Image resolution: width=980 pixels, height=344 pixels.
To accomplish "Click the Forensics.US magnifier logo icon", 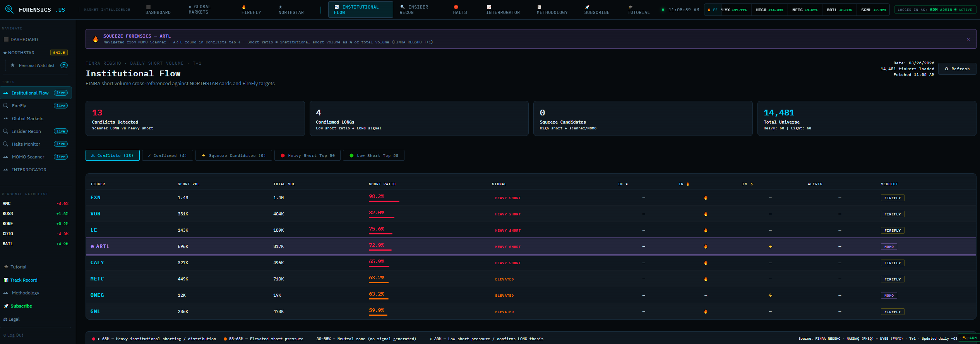I will pyautogui.click(x=9, y=9).
